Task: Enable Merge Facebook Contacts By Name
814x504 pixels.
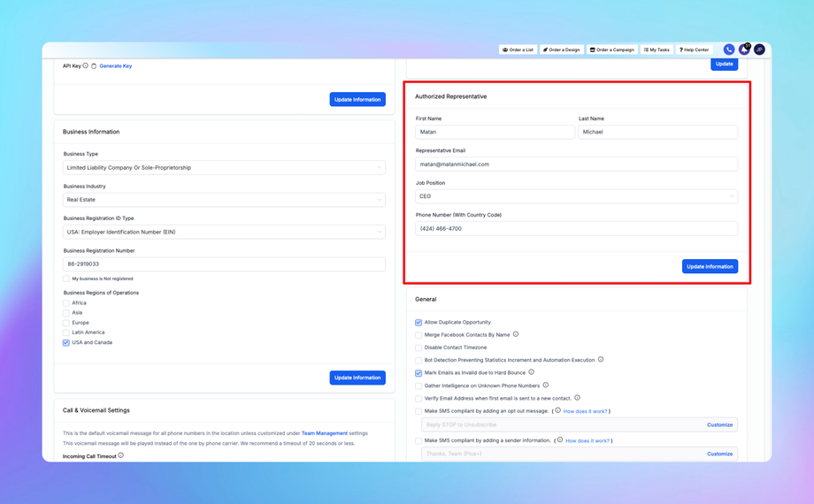Action: [419, 335]
